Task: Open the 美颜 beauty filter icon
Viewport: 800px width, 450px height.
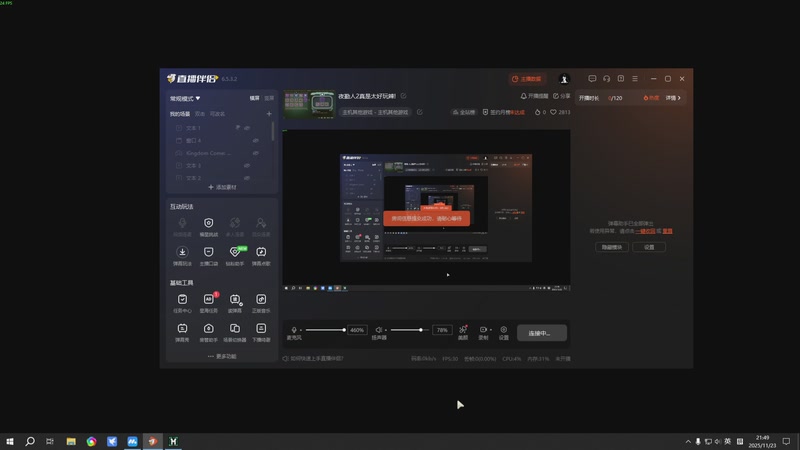Action: [x=463, y=330]
